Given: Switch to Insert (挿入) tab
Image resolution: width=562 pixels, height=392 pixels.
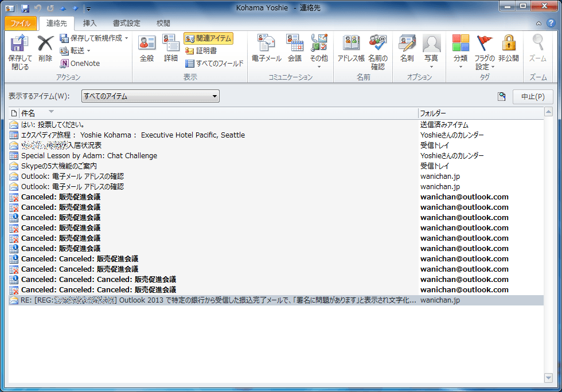Looking at the screenshot, I should point(89,23).
